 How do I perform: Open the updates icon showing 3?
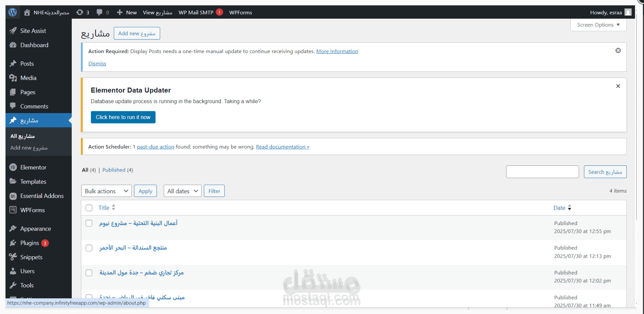tap(79, 12)
